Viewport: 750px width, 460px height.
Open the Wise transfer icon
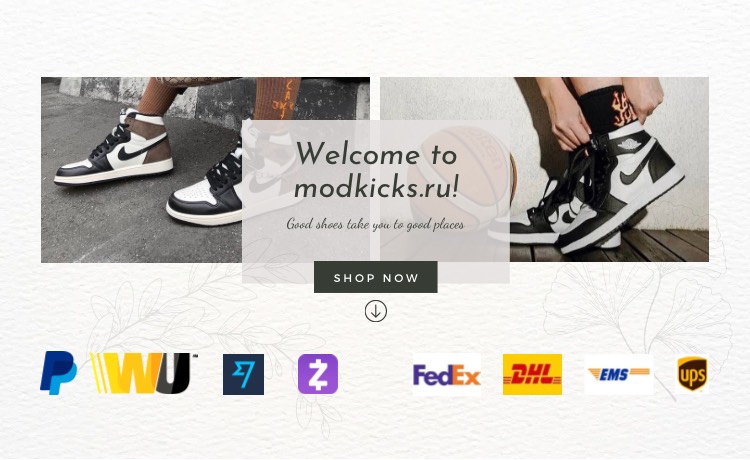pos(243,374)
